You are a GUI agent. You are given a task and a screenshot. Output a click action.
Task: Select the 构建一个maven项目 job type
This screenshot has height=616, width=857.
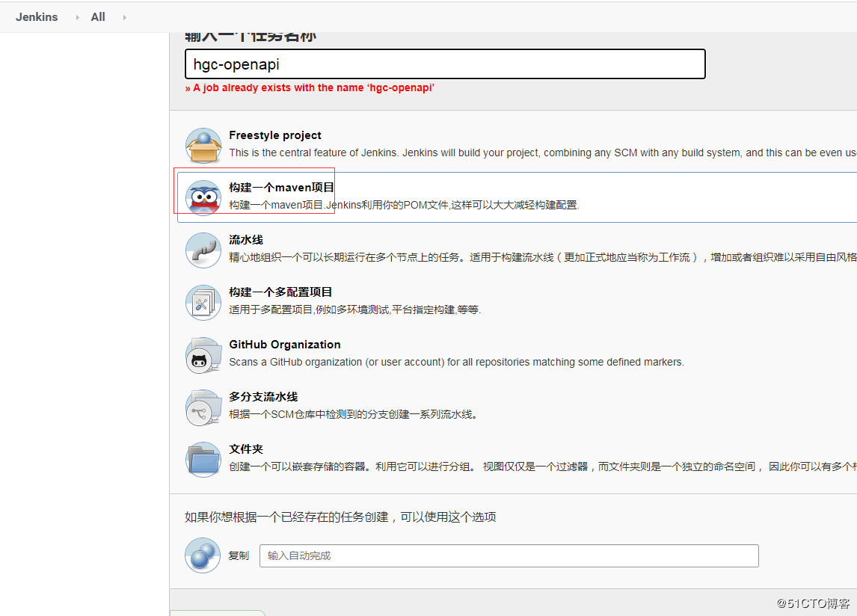[x=280, y=187]
